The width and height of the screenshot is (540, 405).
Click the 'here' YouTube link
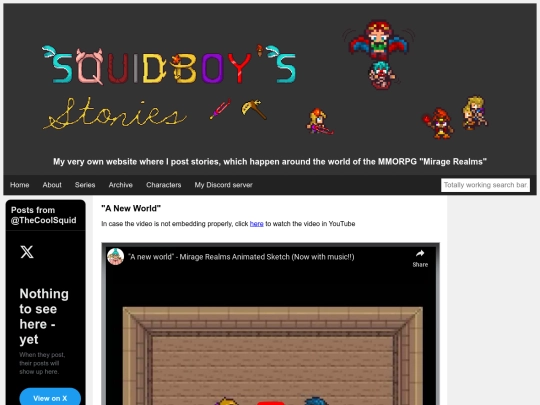point(257,224)
